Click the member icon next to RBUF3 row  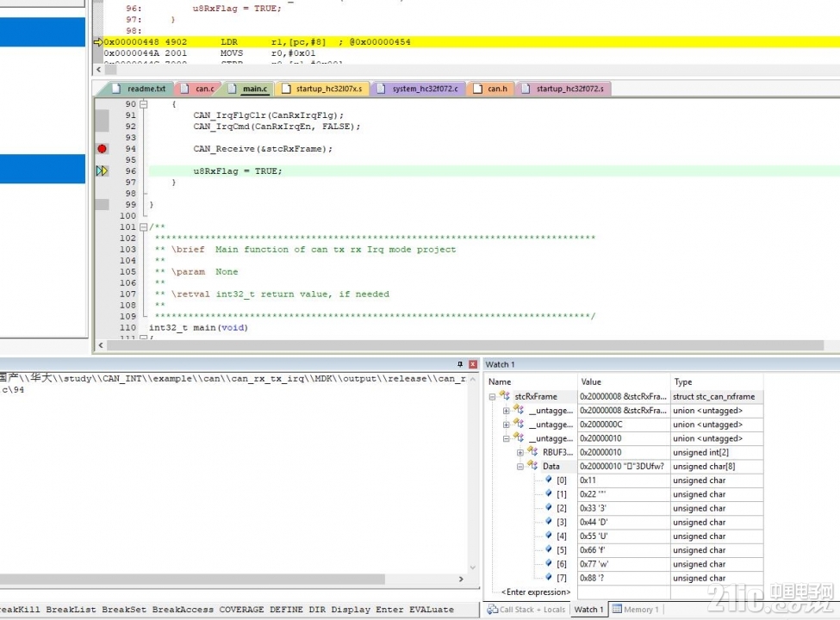(532, 451)
